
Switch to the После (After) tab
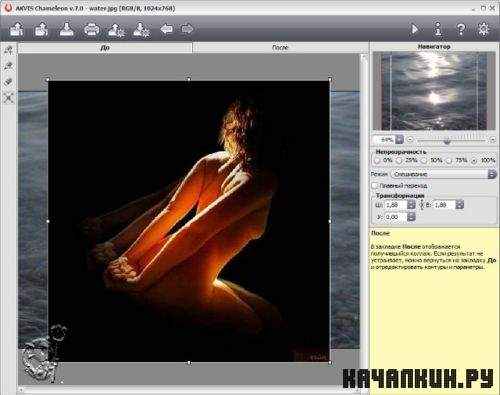[x=280, y=48]
